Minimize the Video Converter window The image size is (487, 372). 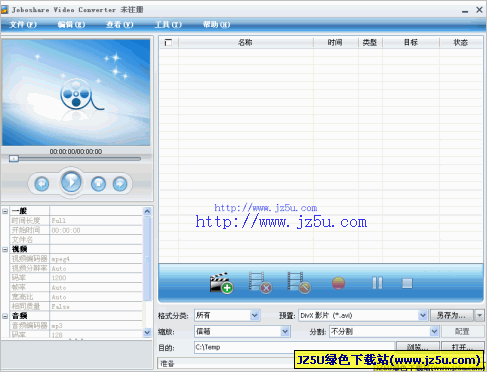pyautogui.click(x=465, y=11)
